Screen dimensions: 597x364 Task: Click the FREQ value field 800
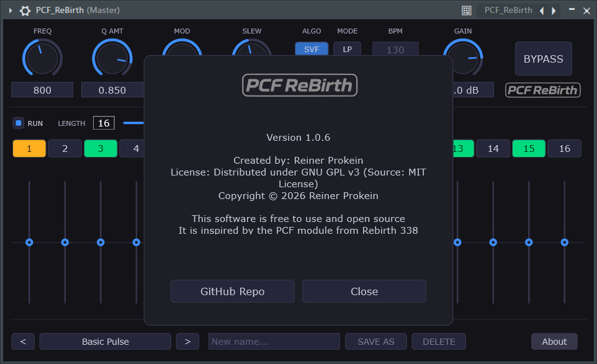click(42, 90)
